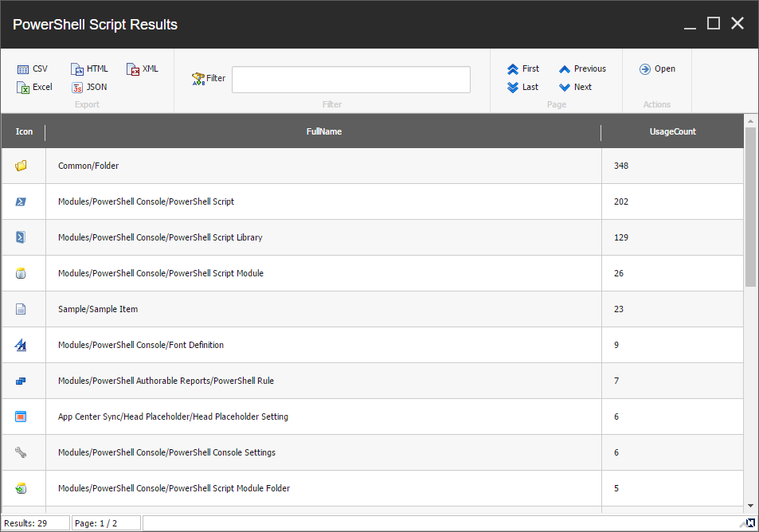759x532 pixels.
Task: Click the Page: 1 / 2 status text
Action: point(96,523)
